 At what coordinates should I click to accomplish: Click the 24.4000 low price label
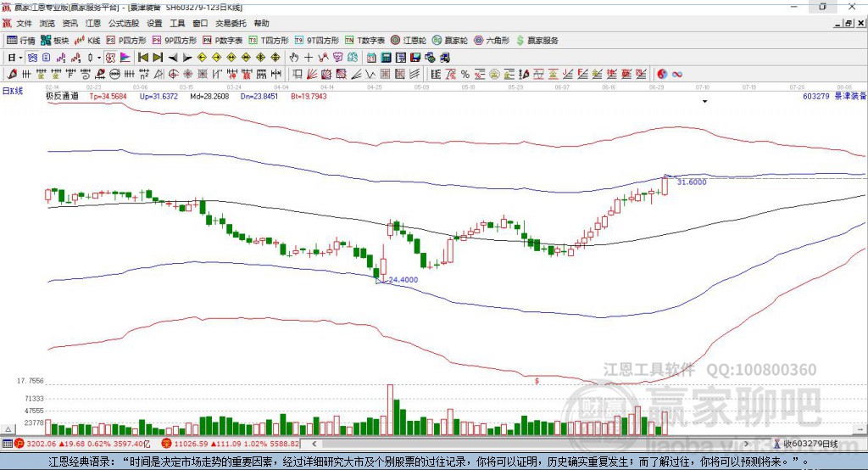pyautogui.click(x=403, y=280)
